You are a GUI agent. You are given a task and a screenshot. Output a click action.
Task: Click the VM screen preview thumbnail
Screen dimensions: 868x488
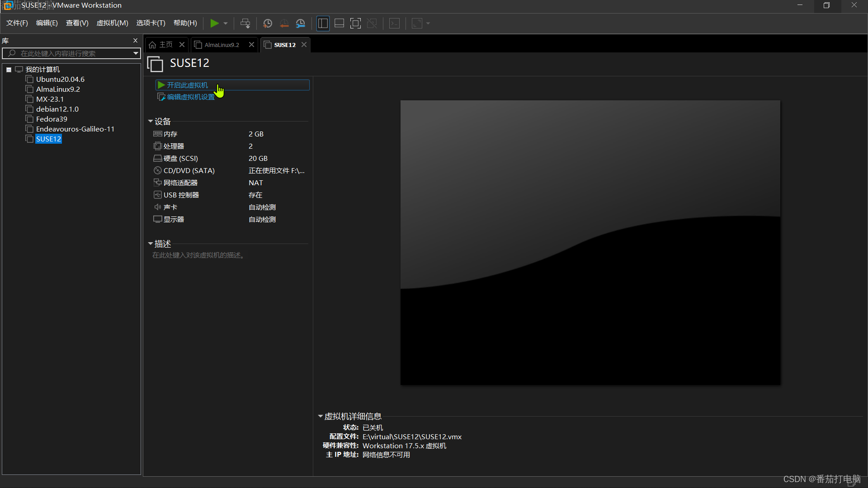(590, 243)
